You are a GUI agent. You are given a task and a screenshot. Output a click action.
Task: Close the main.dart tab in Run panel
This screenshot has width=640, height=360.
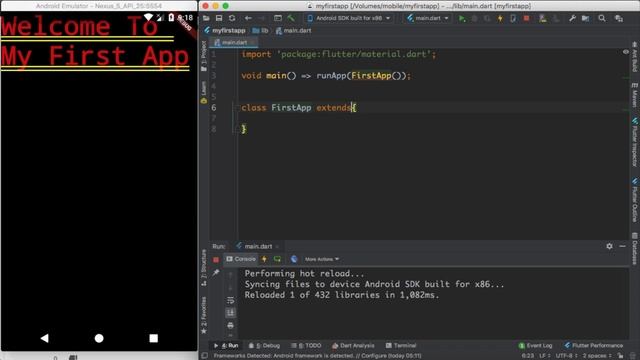pos(278,247)
